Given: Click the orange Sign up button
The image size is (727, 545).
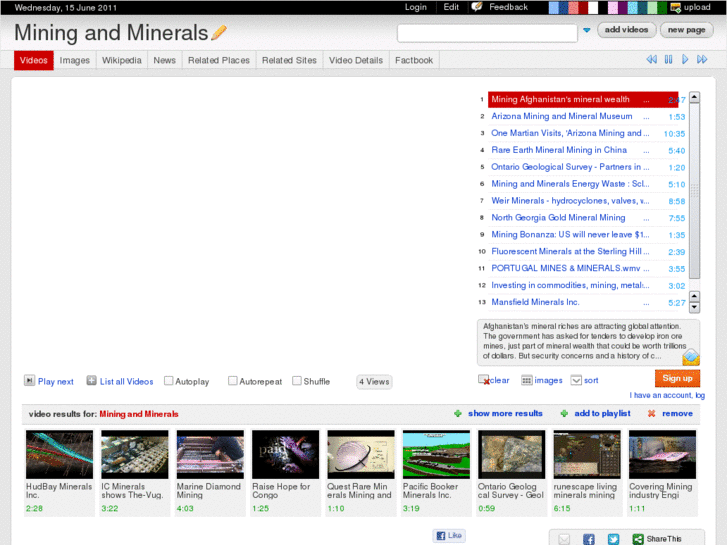Looking at the screenshot, I should click(x=677, y=378).
